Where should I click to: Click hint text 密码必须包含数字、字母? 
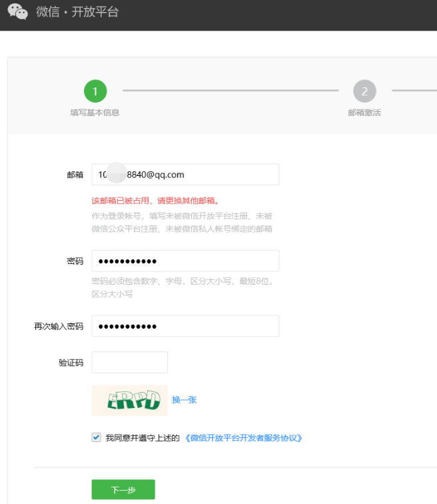click(x=182, y=287)
